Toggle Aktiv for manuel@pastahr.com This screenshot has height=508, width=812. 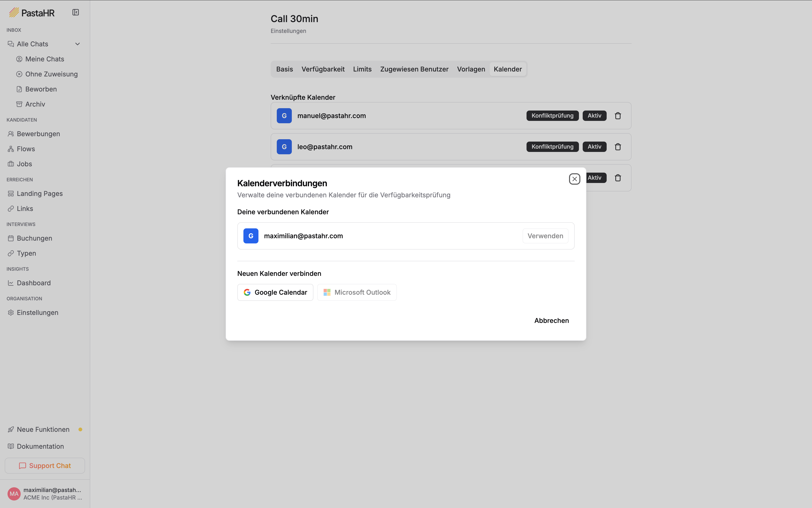tap(594, 116)
